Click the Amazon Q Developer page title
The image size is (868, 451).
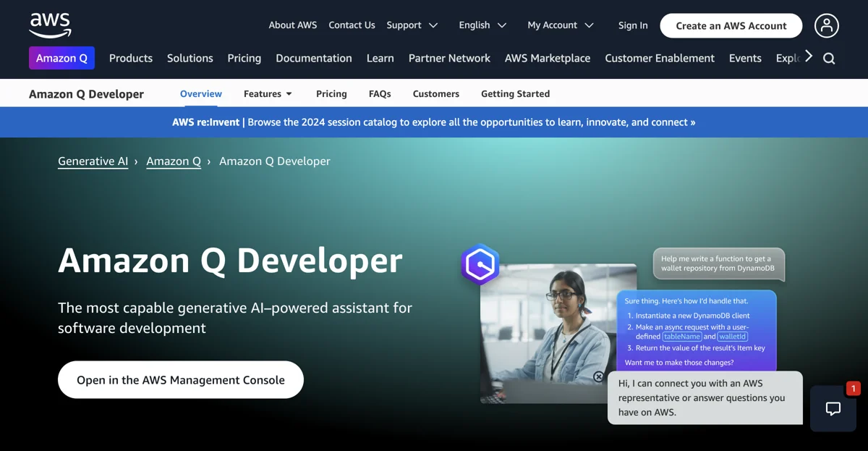pyautogui.click(x=230, y=260)
